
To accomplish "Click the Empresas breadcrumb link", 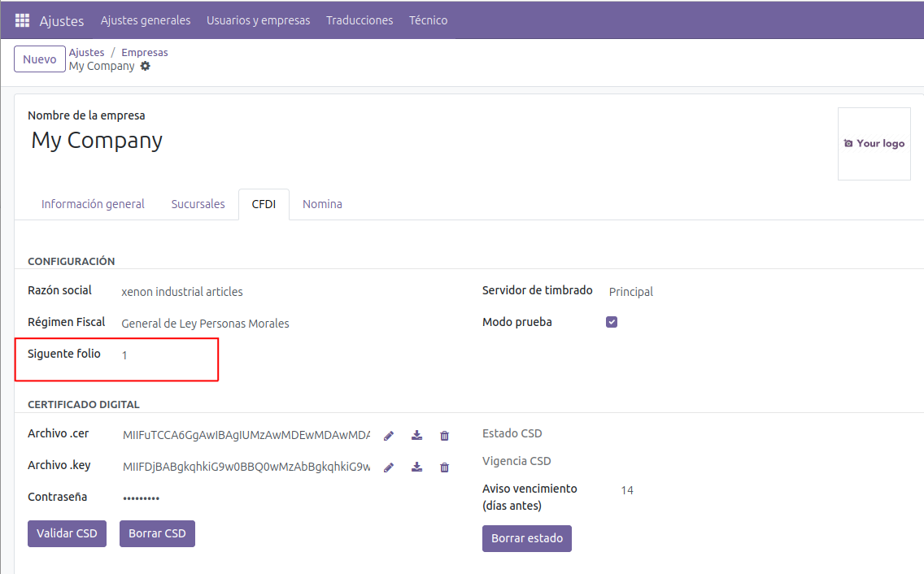I will 145,52.
